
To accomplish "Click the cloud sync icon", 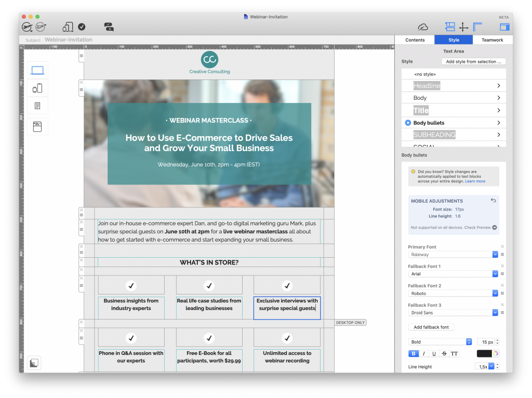I will [423, 27].
